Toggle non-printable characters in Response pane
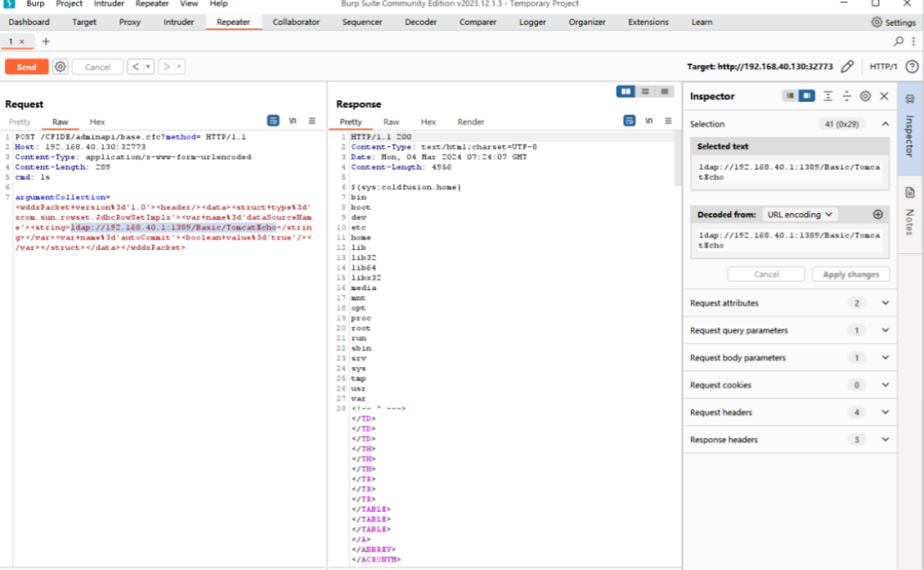The image size is (924, 570). coord(649,120)
